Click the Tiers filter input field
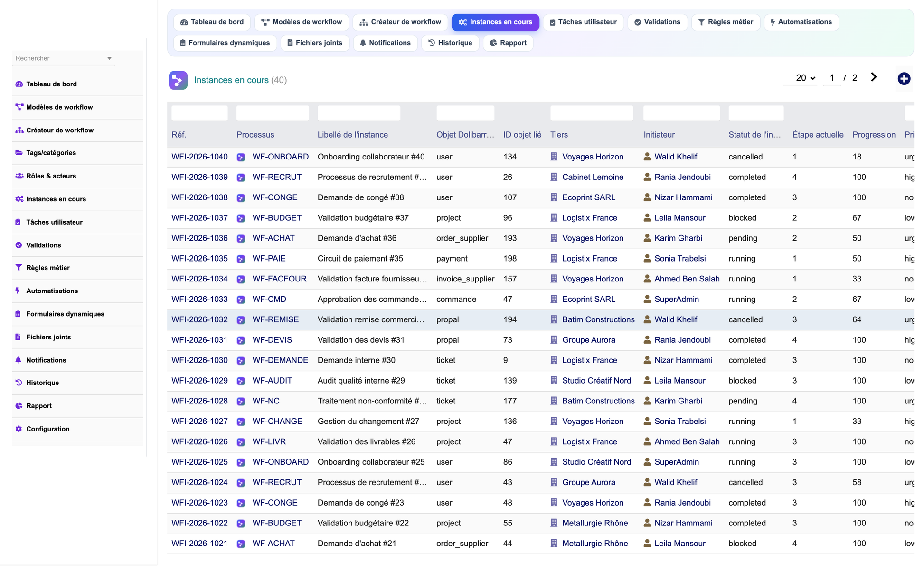The width and height of the screenshot is (924, 572). point(591,113)
